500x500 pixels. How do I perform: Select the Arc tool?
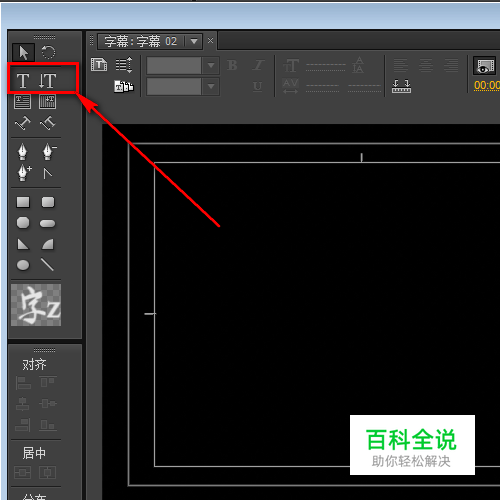click(48, 244)
